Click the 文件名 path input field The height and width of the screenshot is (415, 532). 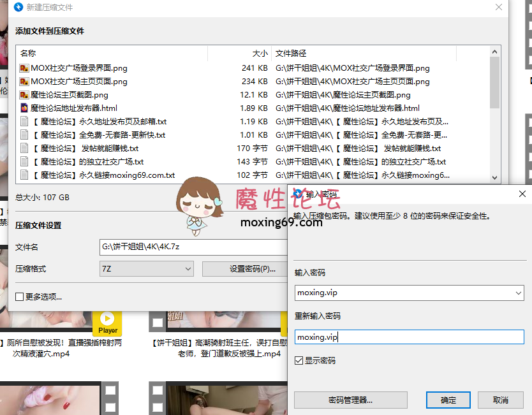(x=185, y=247)
